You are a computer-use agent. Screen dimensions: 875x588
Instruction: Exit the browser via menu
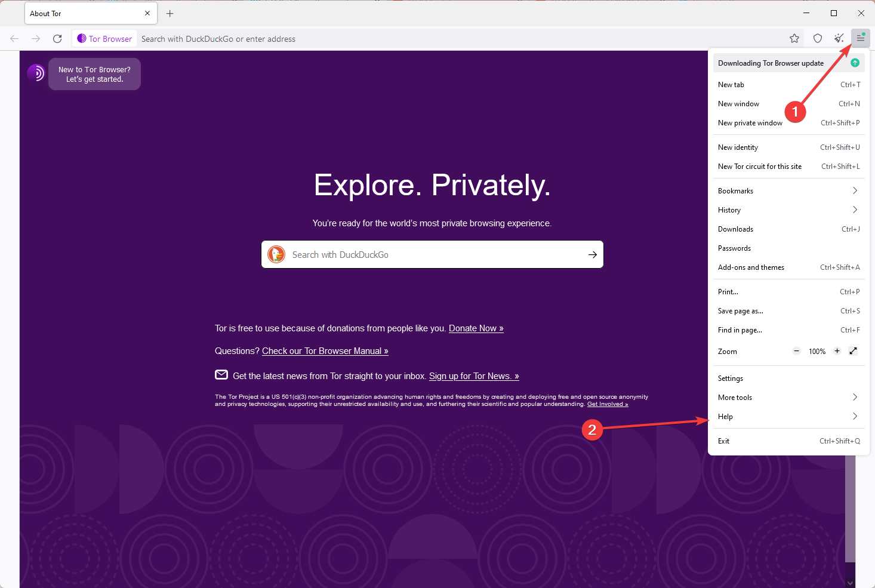click(788, 441)
